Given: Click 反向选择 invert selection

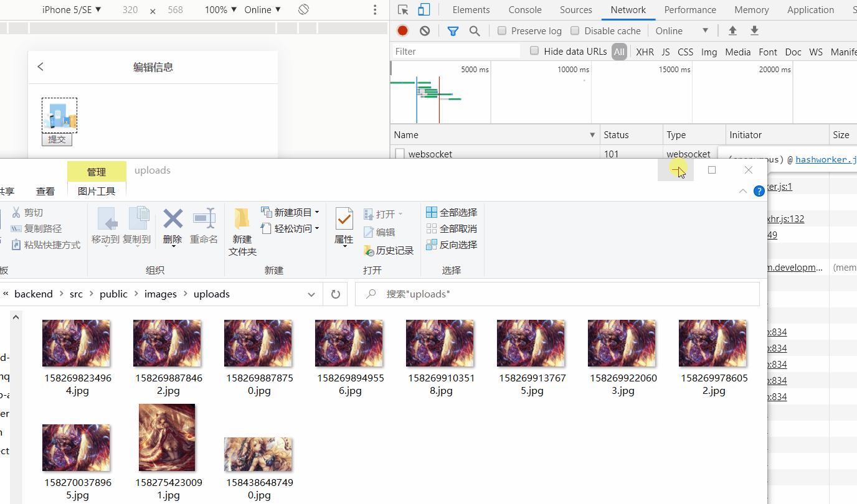Looking at the screenshot, I should (x=452, y=245).
